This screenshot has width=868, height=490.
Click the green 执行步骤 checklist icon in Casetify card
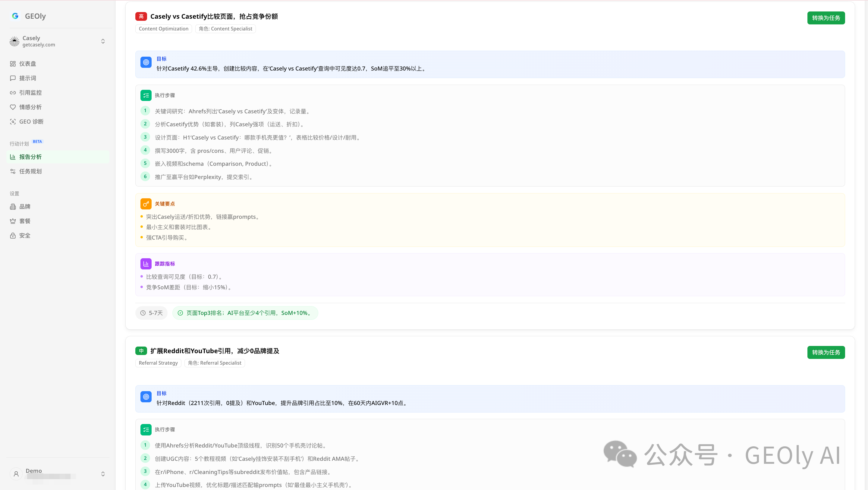click(146, 95)
